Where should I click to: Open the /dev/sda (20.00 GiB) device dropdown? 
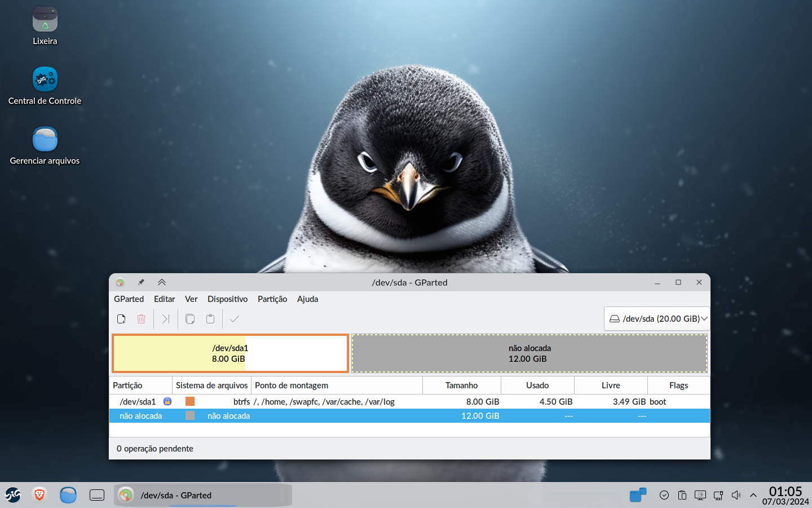657,319
